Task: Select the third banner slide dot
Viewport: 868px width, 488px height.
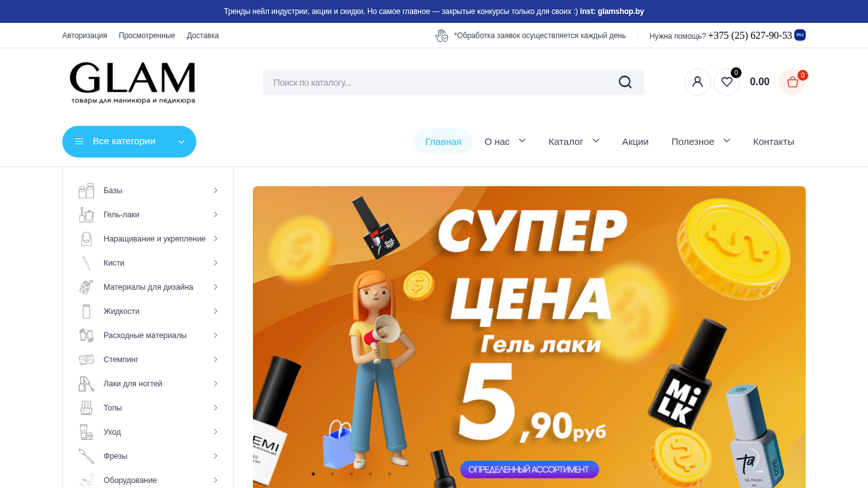Action: pyautogui.click(x=351, y=474)
